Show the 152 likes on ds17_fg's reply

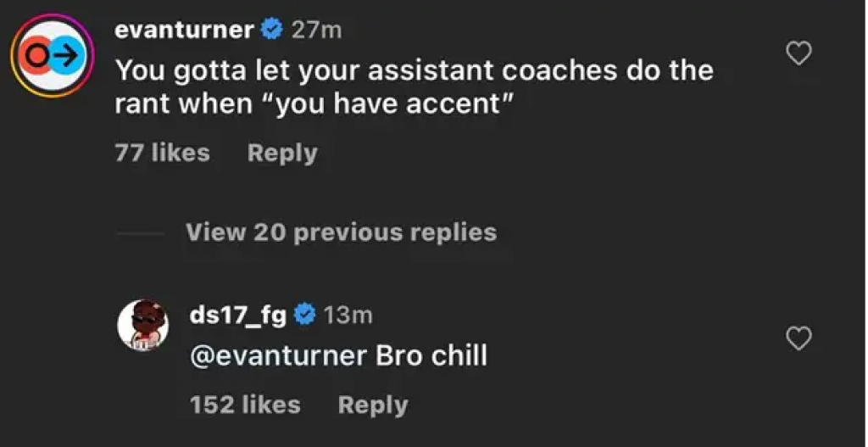[x=245, y=405]
